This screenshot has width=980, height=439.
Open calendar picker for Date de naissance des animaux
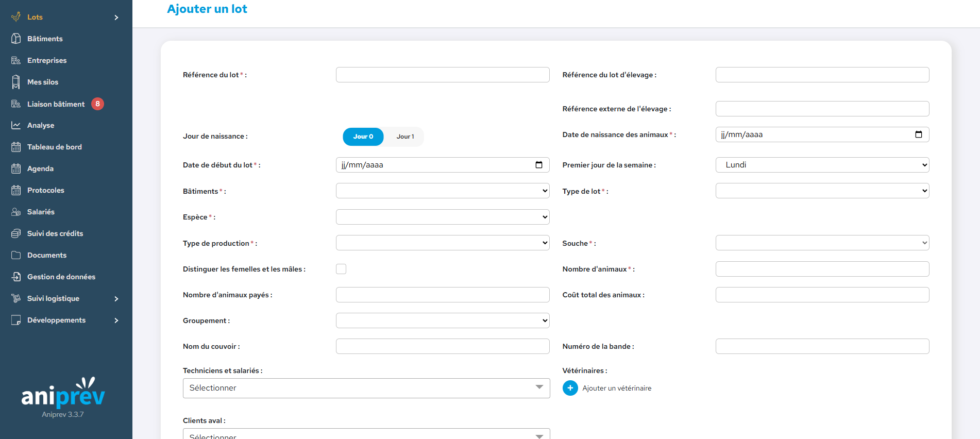918,134
